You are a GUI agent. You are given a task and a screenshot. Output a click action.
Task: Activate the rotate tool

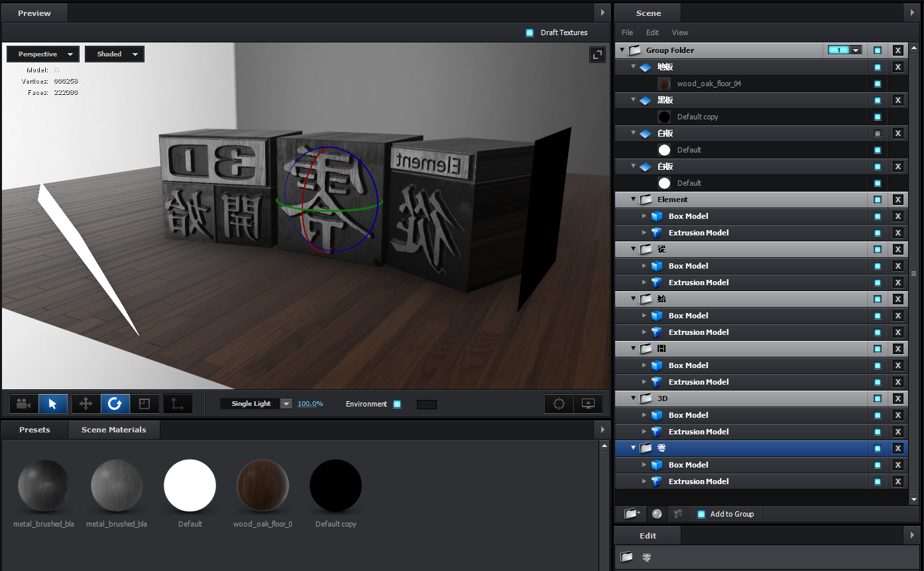[115, 403]
